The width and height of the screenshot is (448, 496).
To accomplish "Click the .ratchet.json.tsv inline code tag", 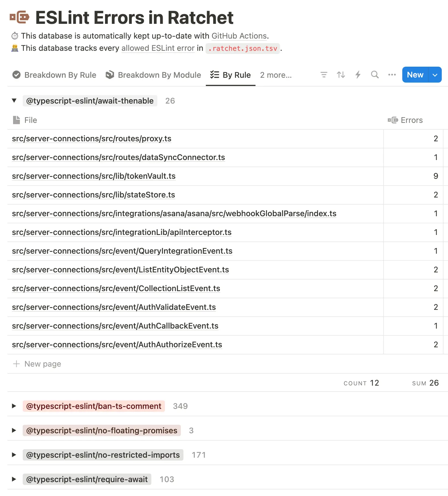I will click(x=243, y=48).
